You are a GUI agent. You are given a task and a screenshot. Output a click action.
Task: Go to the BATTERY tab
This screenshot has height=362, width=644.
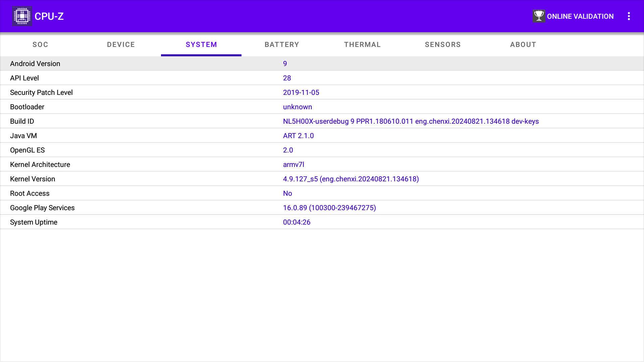(x=282, y=45)
